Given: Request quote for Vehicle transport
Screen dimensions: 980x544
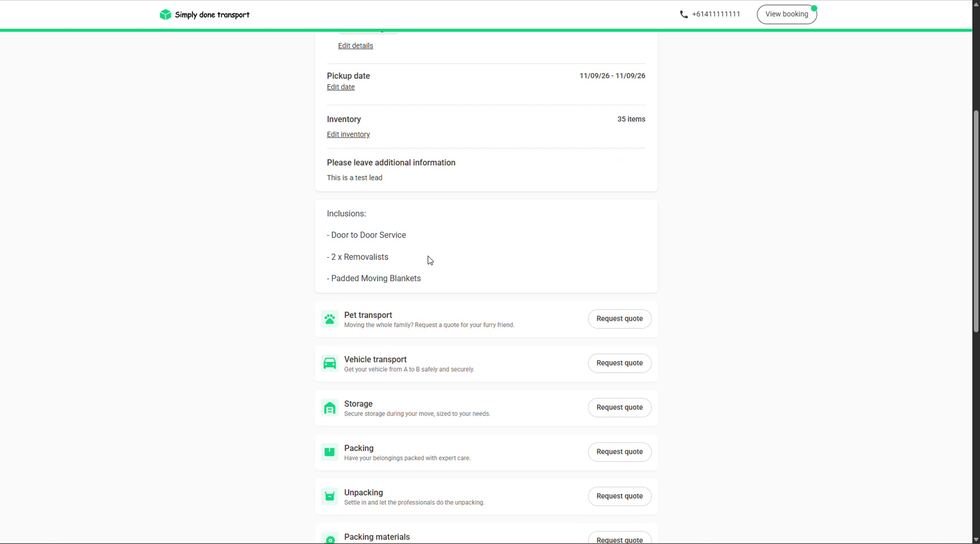Looking at the screenshot, I should pyautogui.click(x=619, y=363).
